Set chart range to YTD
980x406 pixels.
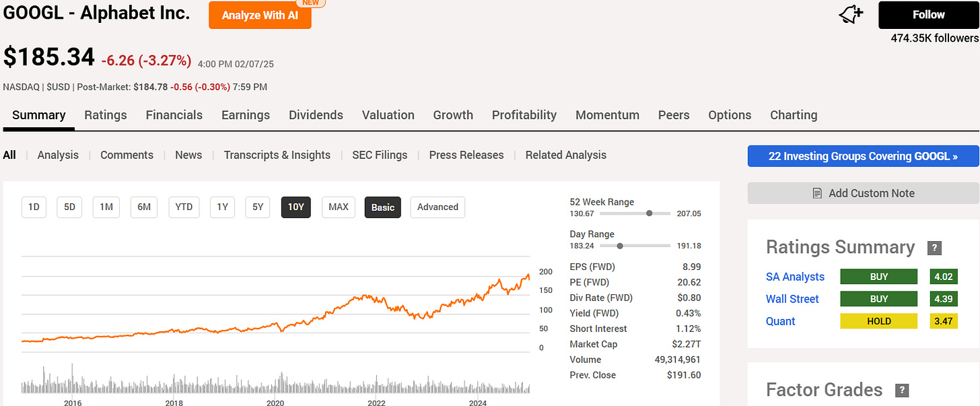click(184, 207)
